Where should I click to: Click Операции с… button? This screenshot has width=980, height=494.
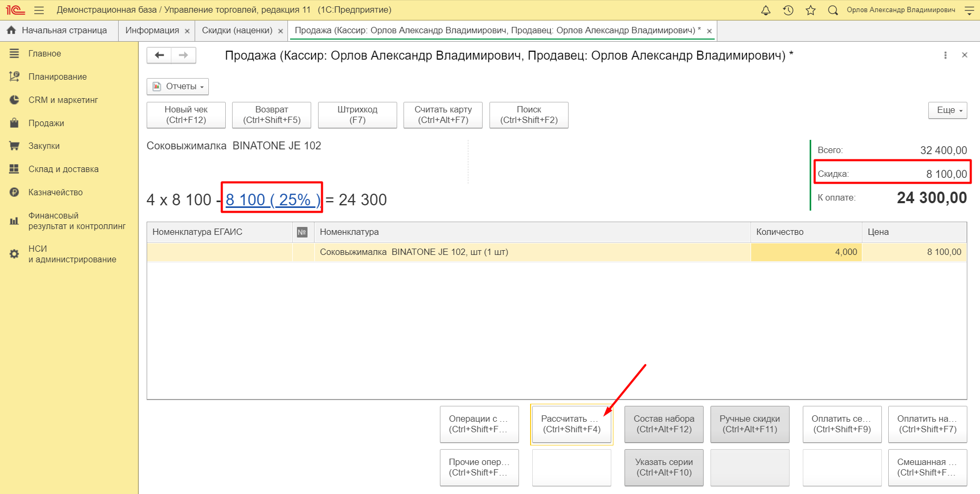click(479, 424)
